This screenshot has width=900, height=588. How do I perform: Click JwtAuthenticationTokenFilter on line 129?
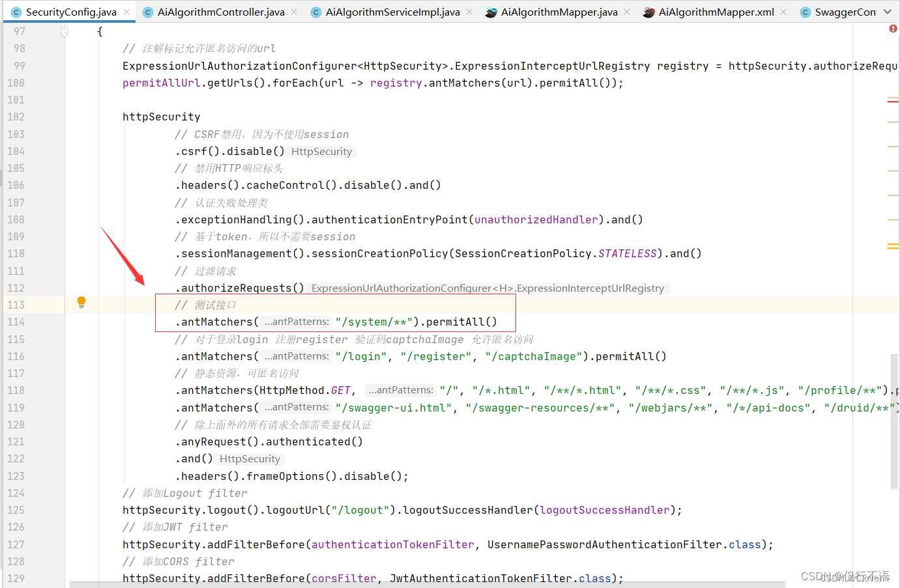click(481, 578)
